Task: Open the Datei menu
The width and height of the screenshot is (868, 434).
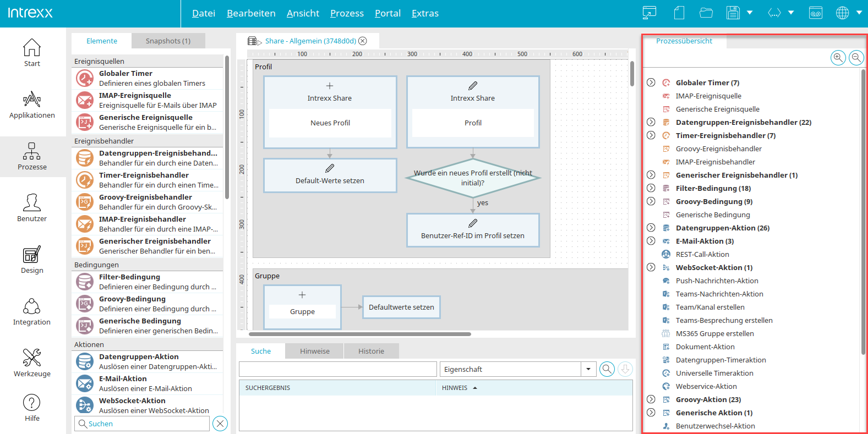Action: click(x=204, y=13)
